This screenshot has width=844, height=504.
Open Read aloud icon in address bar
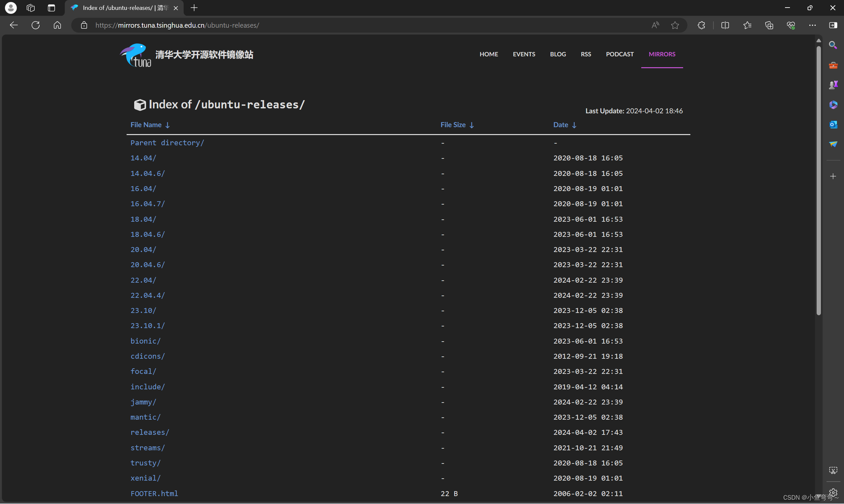tap(655, 25)
